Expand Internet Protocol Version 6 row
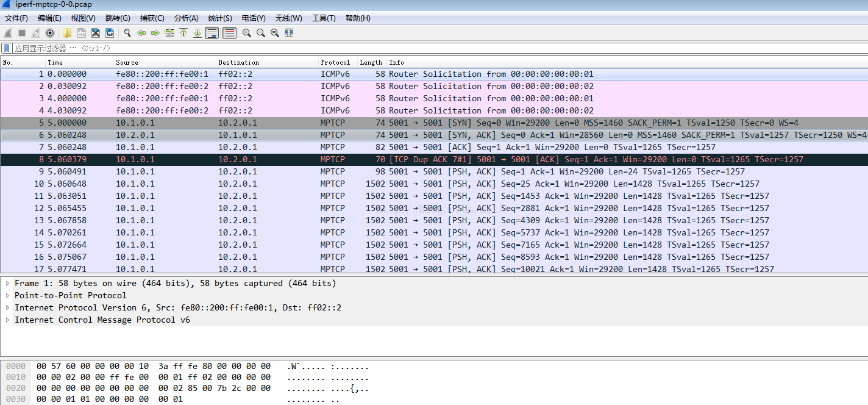Image resolution: width=868 pixels, height=405 pixels. [7, 307]
